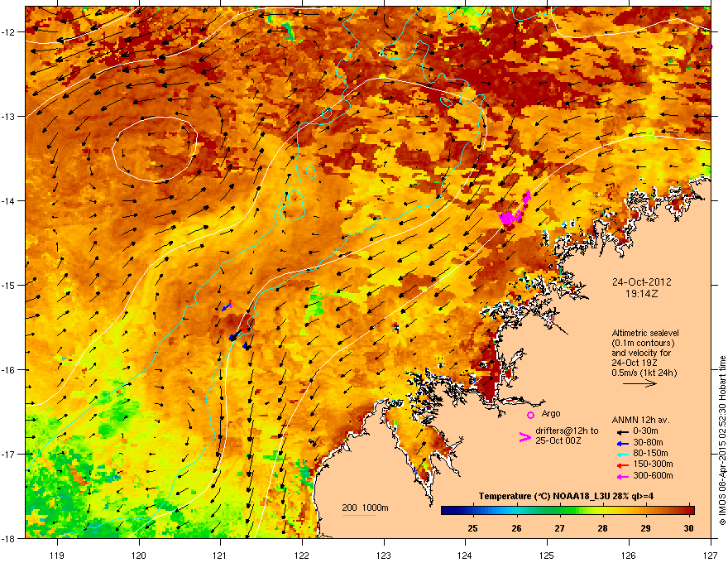Click the 'drifters@12h to' label
The height and width of the screenshot is (563, 728).
(x=567, y=431)
